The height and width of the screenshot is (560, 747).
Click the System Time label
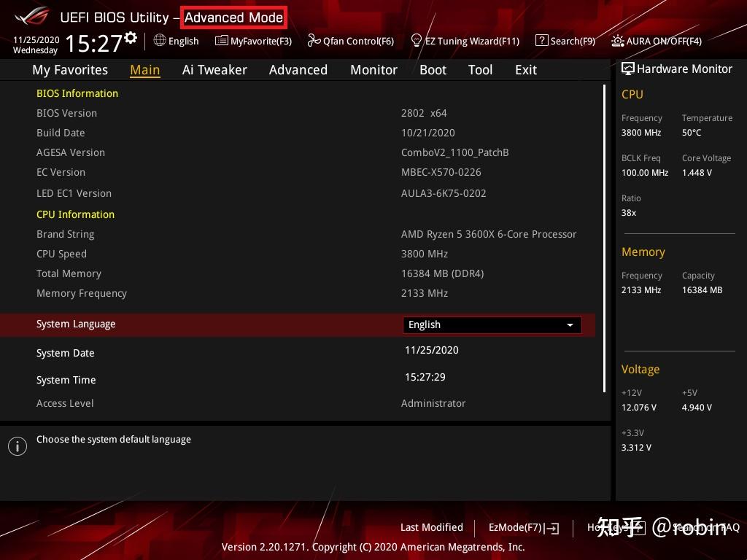pyautogui.click(x=66, y=380)
